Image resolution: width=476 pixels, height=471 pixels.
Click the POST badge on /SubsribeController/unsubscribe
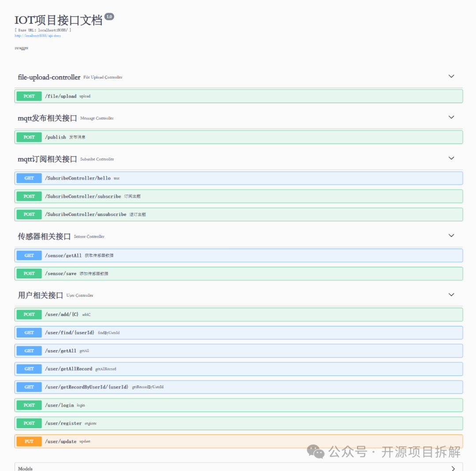[28, 214]
